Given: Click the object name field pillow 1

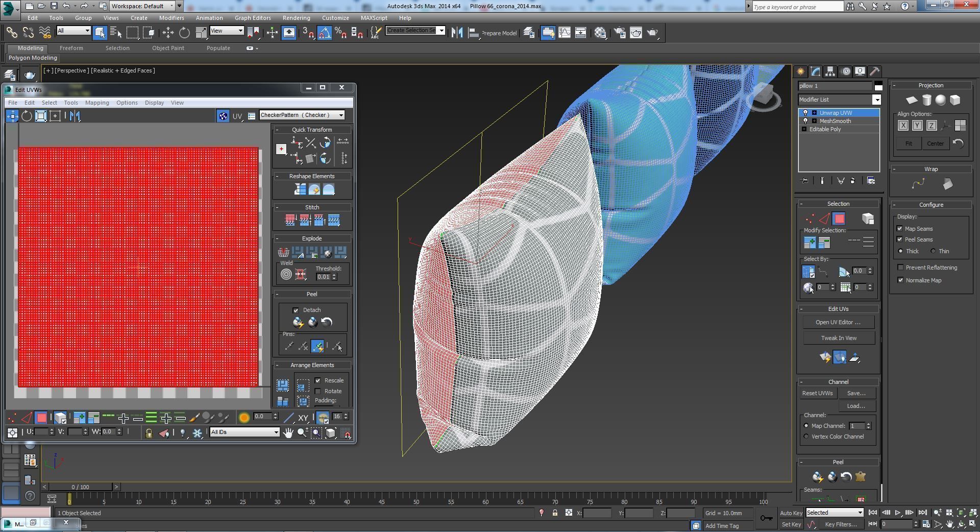Looking at the screenshot, I should 835,86.
